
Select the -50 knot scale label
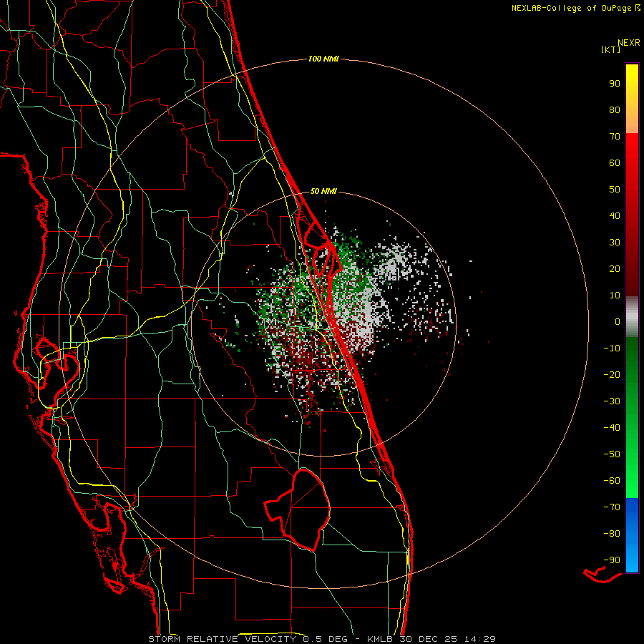(612, 454)
